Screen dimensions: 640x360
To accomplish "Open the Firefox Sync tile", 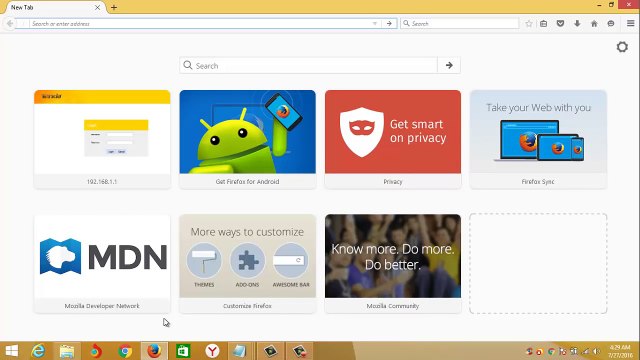I will point(538,139).
